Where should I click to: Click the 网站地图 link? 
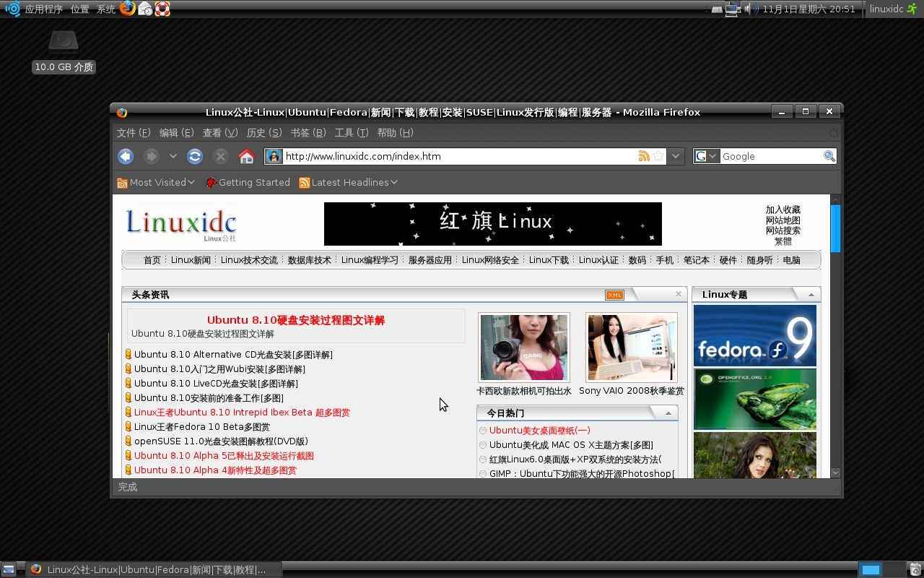pos(783,220)
